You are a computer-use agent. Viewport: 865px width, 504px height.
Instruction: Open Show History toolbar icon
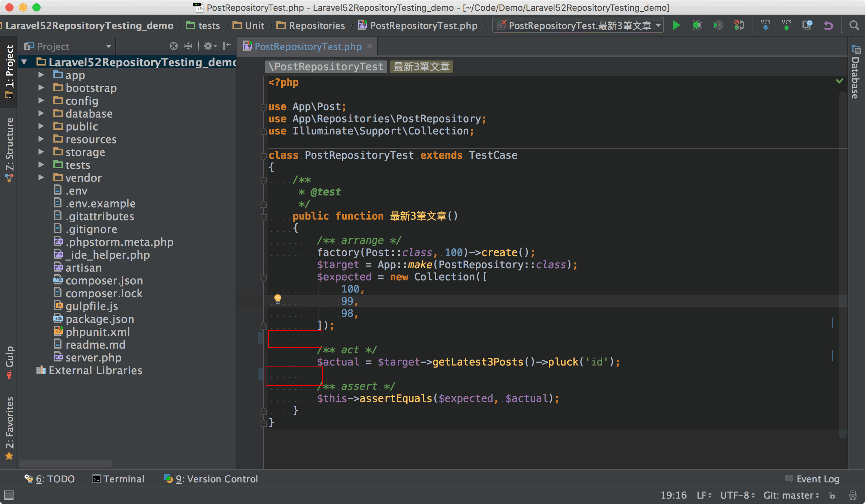pyautogui.click(x=807, y=25)
